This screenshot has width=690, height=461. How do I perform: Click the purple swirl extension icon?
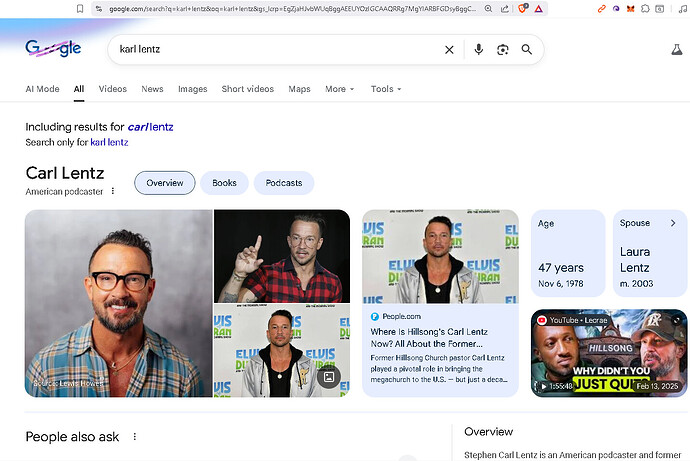pyautogui.click(x=616, y=8)
